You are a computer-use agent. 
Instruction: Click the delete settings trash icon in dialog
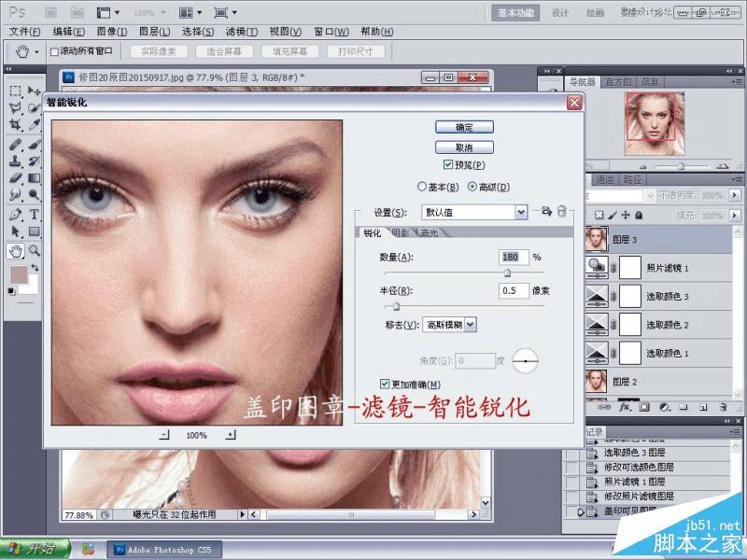pos(562,211)
